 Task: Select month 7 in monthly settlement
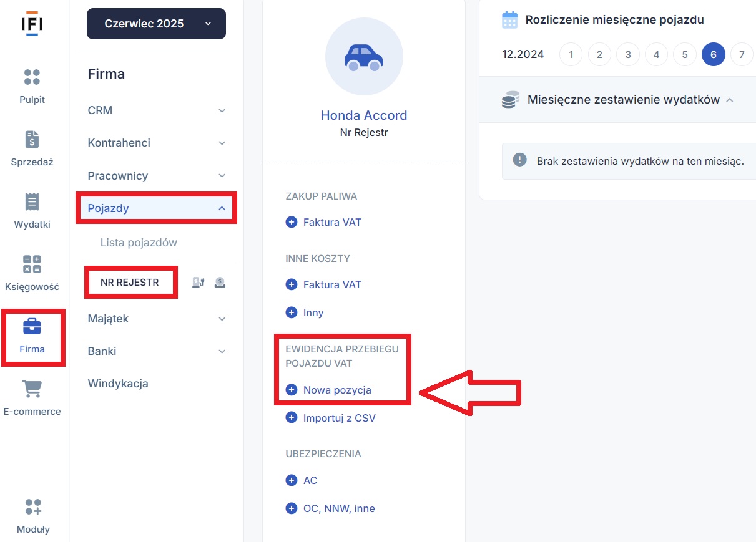(x=742, y=54)
